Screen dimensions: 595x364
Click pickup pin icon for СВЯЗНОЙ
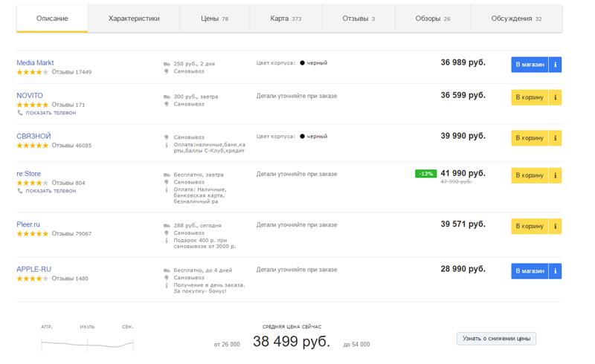pyautogui.click(x=166, y=137)
